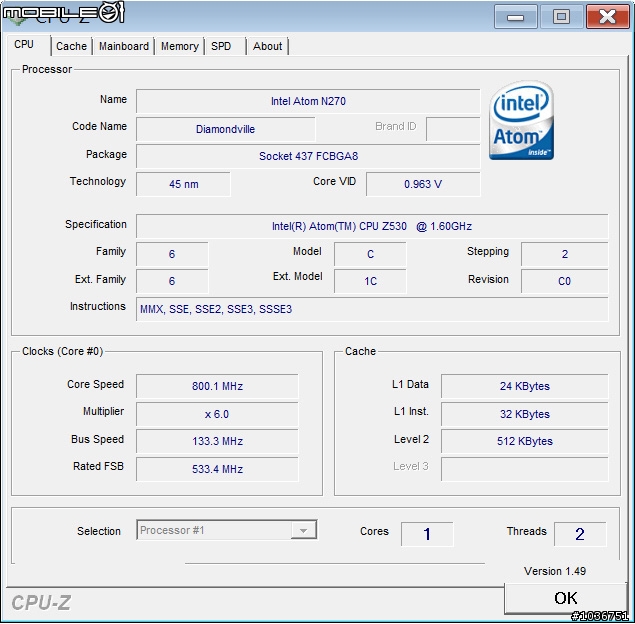635x624 pixels.
Task: Select the Memory tab
Action: pos(180,46)
